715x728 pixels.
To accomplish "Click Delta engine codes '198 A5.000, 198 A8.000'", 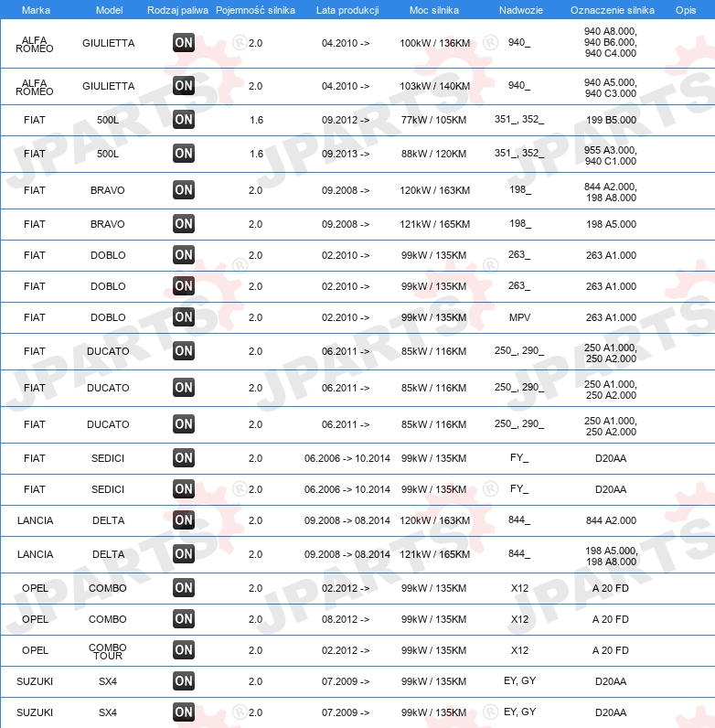I will click(612, 556).
